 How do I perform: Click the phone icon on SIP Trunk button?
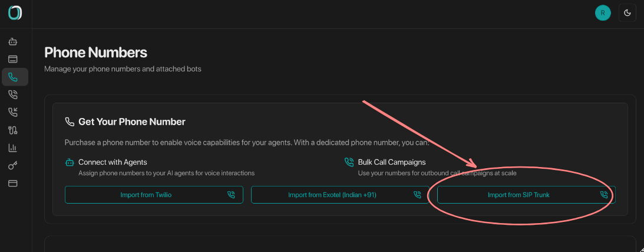click(603, 195)
